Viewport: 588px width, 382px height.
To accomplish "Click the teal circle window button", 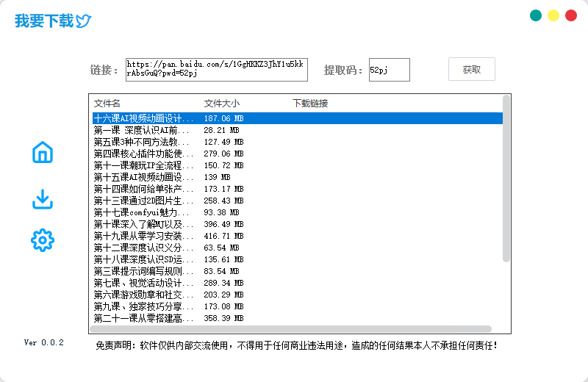I will (536, 15).
